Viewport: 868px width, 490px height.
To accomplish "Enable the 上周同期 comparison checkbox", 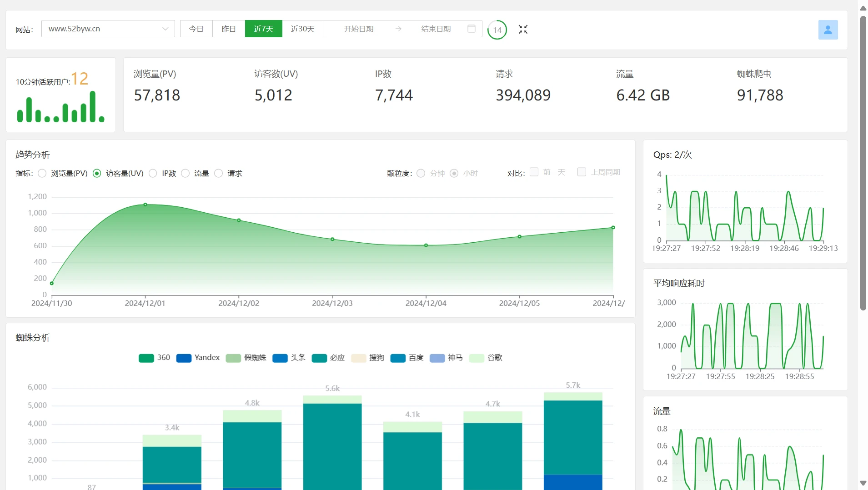I will 582,172.
